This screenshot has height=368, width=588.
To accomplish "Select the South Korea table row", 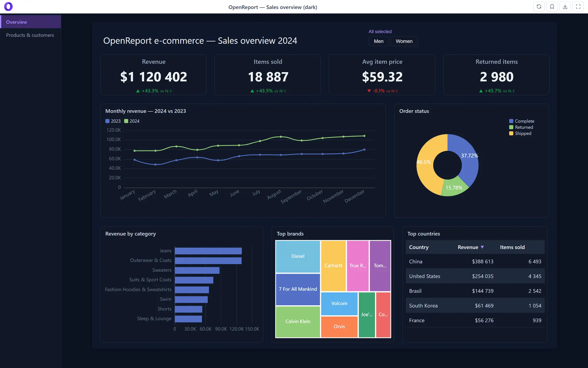I will [475, 306].
